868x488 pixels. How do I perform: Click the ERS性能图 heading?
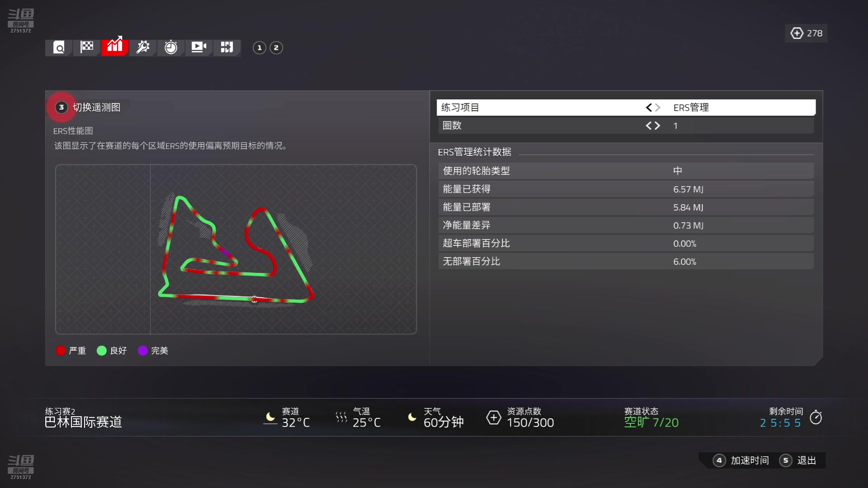pyautogui.click(x=73, y=131)
